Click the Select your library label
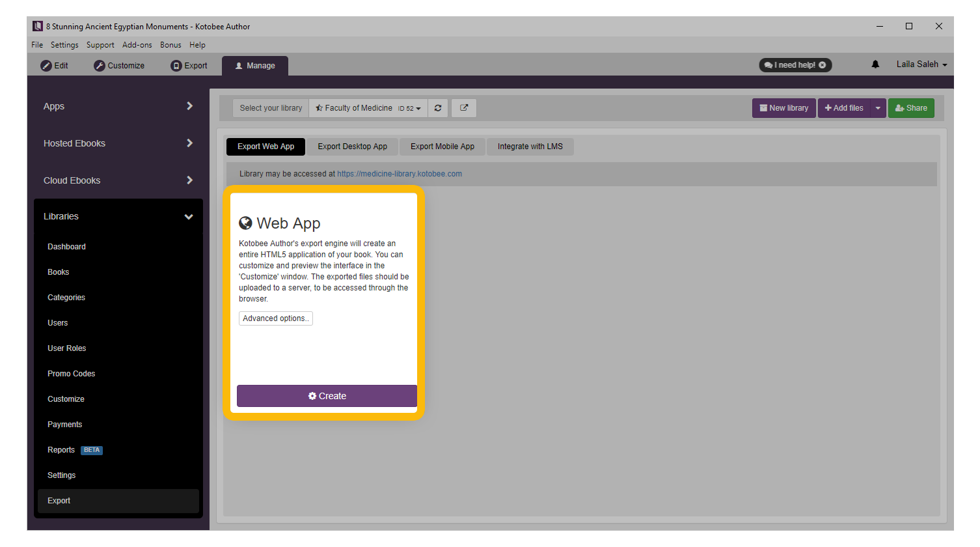This screenshot has width=980, height=547. point(271,108)
